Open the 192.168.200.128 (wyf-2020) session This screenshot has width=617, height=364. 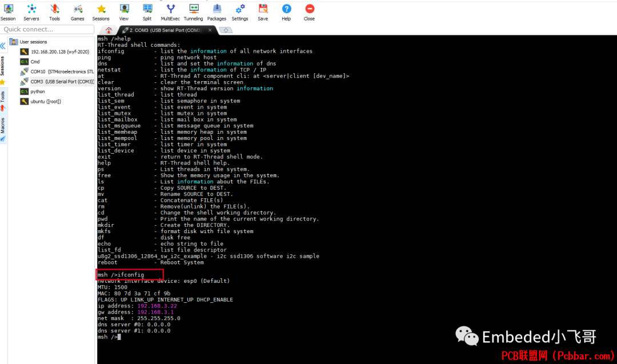coord(55,51)
